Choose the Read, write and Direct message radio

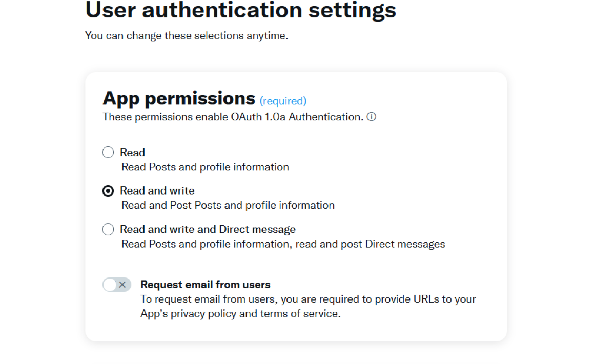pos(108,229)
